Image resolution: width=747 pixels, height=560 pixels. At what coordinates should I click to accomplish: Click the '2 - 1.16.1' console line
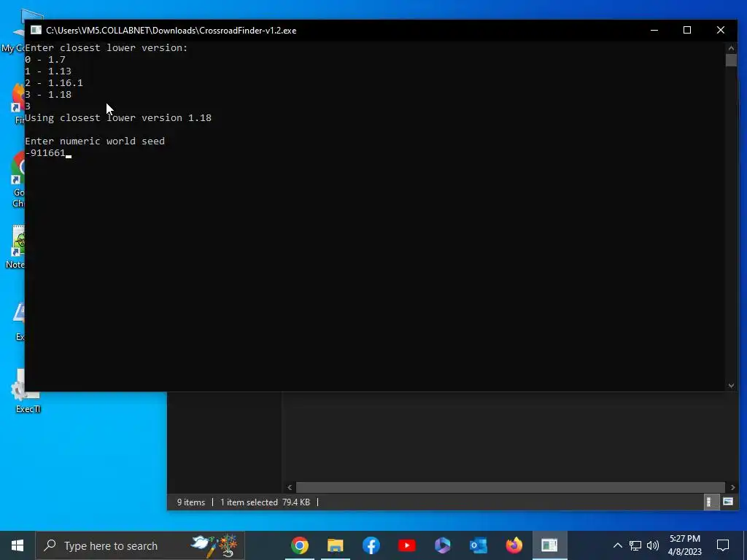[54, 83]
